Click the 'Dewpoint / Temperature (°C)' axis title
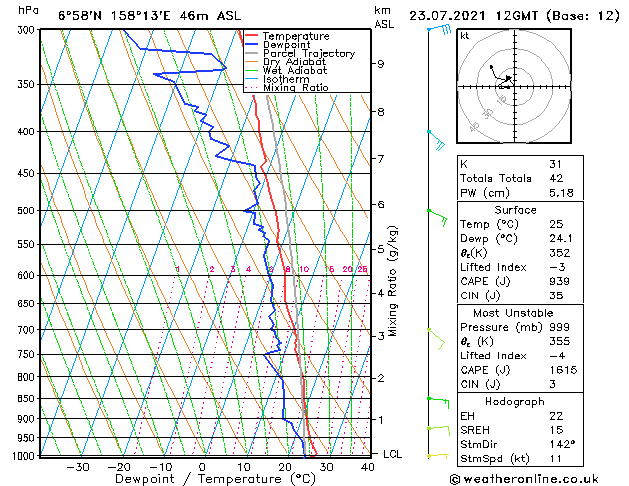This screenshot has height=486, width=629. [x=215, y=479]
